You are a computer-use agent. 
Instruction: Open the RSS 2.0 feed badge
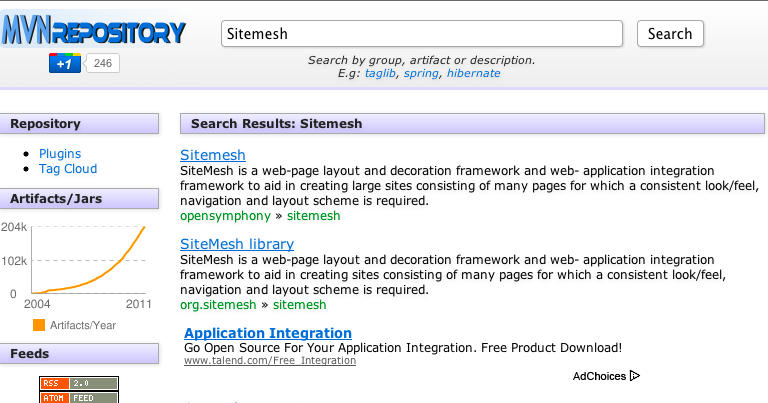click(79, 383)
